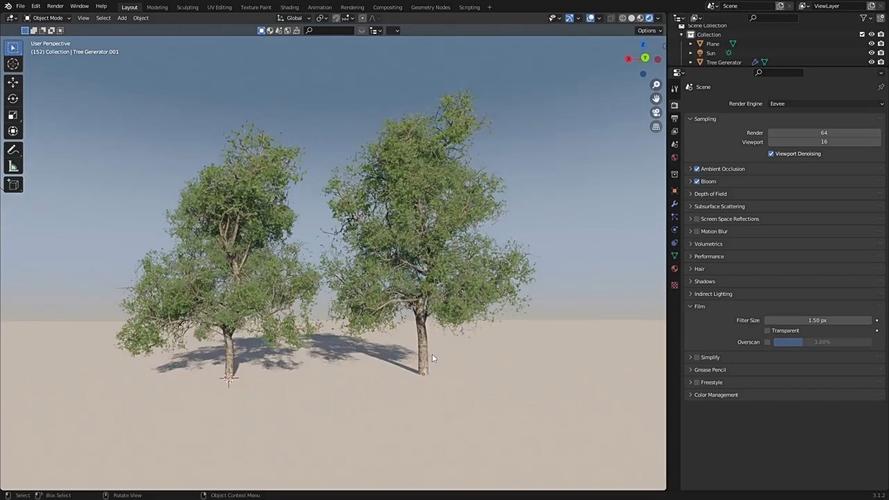The image size is (889, 500).
Task: Open viewport Add menu
Action: 122,18
